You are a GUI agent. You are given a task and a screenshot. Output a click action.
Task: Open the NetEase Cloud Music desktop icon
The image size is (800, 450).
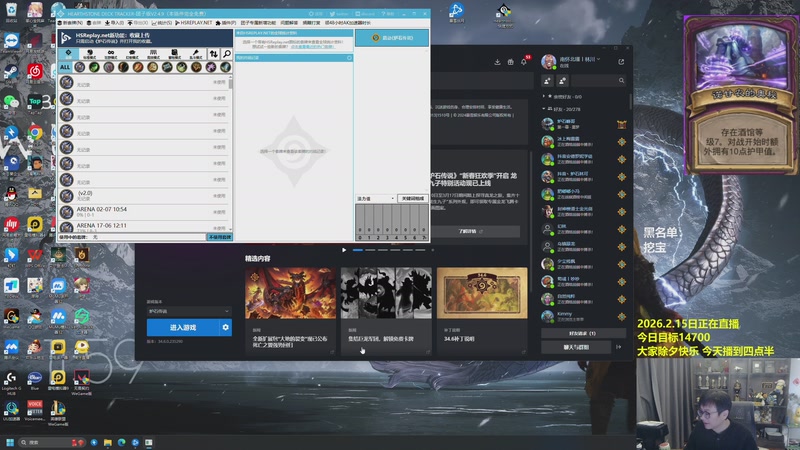[35, 72]
